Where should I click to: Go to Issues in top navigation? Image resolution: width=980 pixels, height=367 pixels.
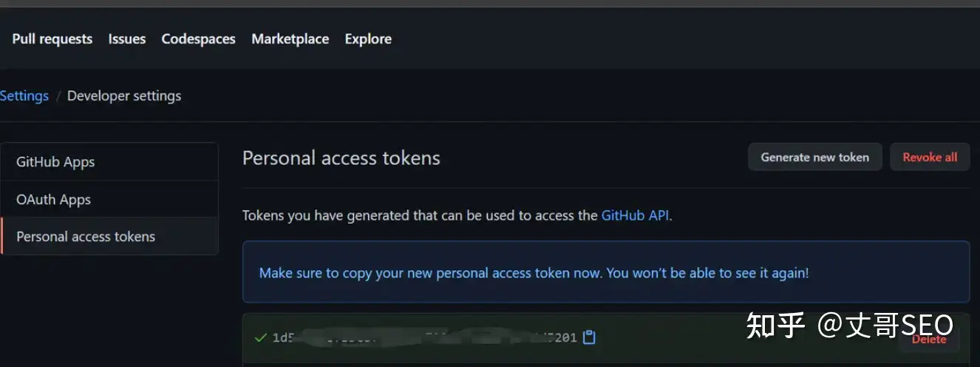pyautogui.click(x=127, y=39)
